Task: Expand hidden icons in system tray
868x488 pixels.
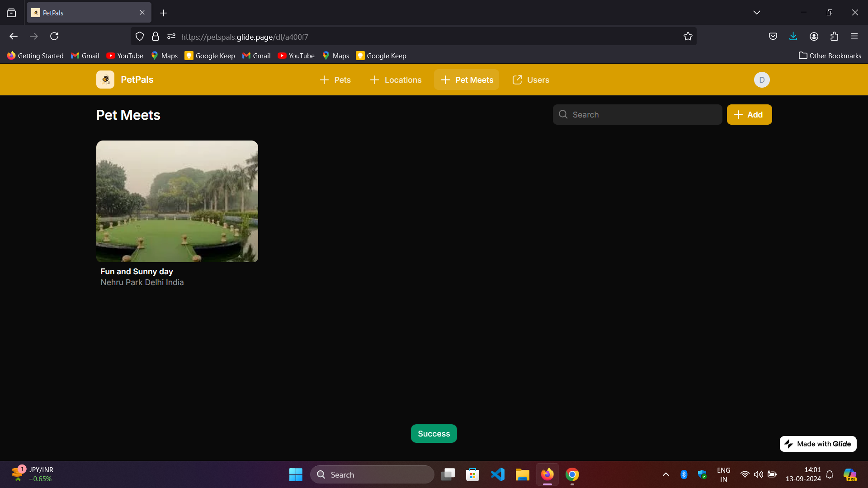Action: coord(665,474)
